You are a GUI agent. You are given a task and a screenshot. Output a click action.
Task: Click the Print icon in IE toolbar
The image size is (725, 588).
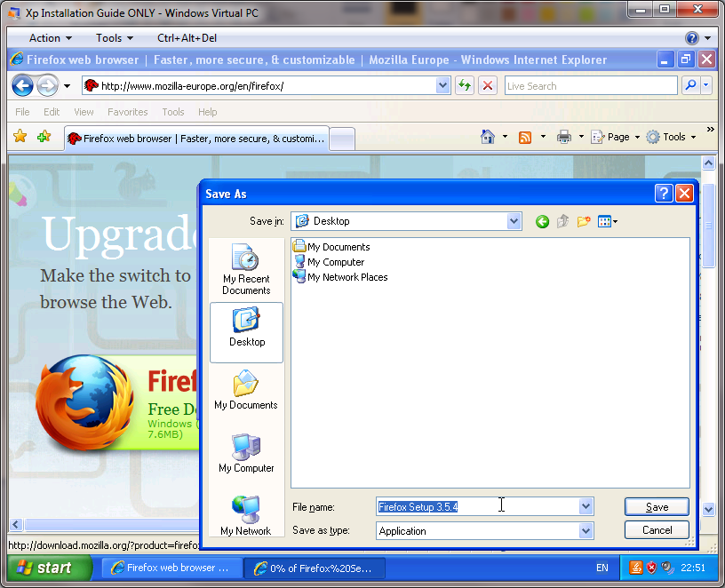[563, 137]
